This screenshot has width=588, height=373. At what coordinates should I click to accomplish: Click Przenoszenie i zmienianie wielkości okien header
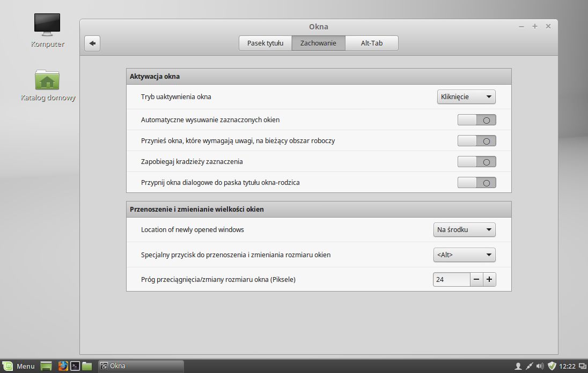(x=319, y=210)
